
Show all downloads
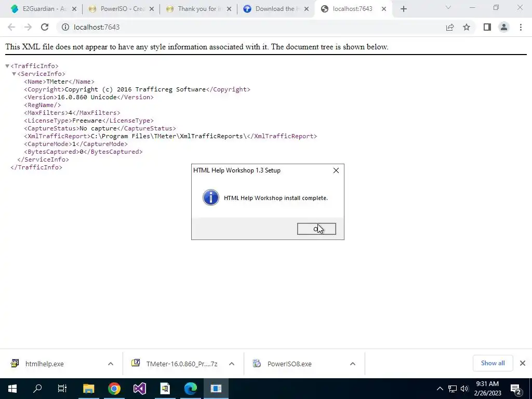point(493,363)
